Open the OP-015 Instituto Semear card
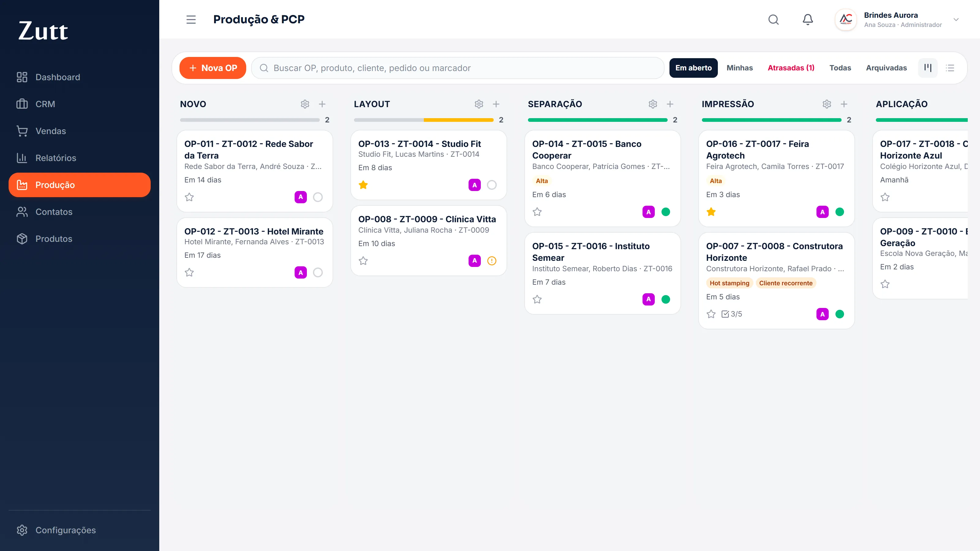This screenshot has height=551, width=980. 603,273
